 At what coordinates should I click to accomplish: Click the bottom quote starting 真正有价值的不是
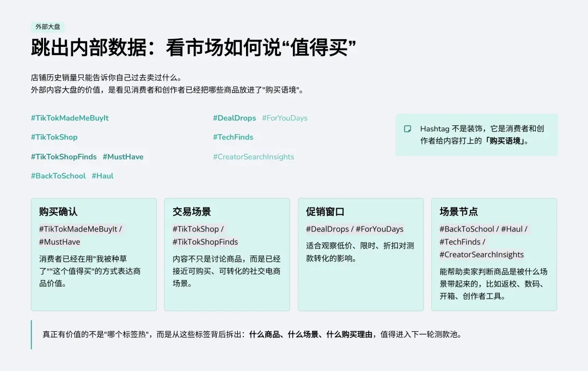[x=252, y=334]
